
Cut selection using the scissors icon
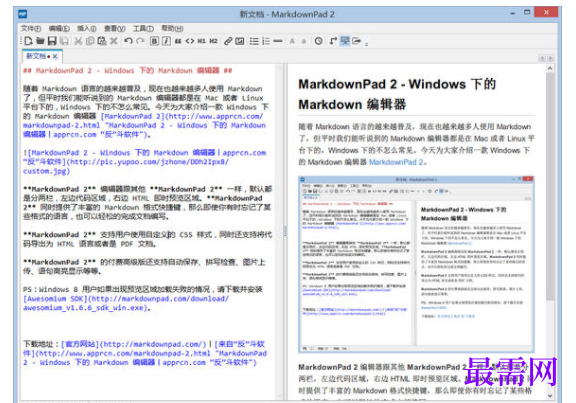[78, 41]
